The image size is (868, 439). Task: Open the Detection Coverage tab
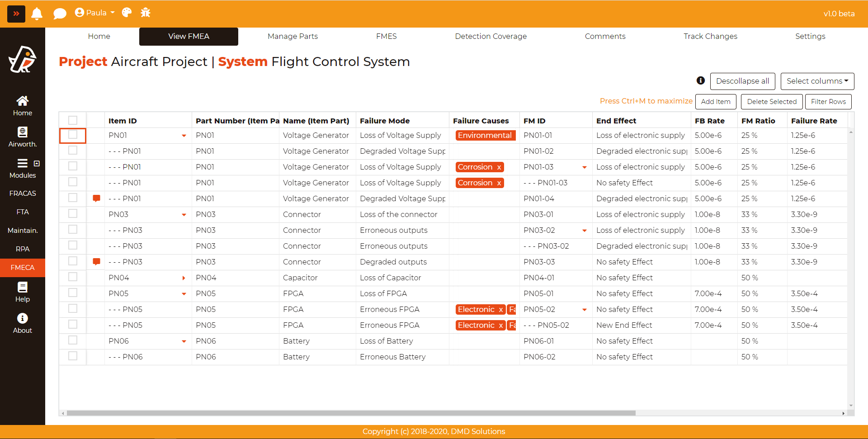coord(491,36)
